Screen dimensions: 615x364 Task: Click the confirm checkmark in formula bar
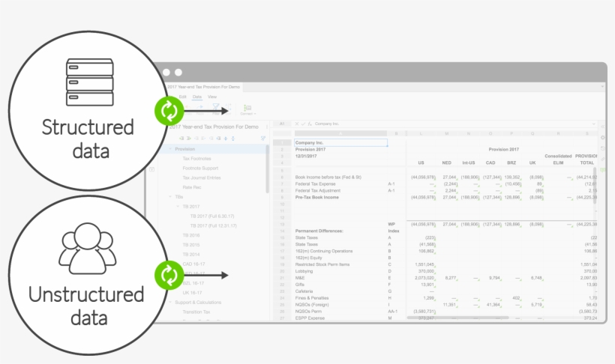303,124
